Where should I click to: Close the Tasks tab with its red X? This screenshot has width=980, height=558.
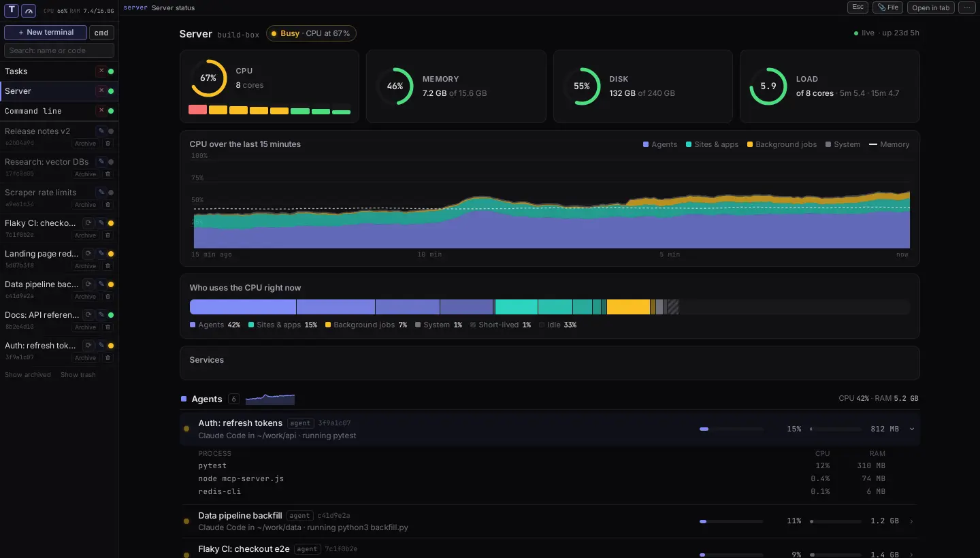click(x=101, y=71)
